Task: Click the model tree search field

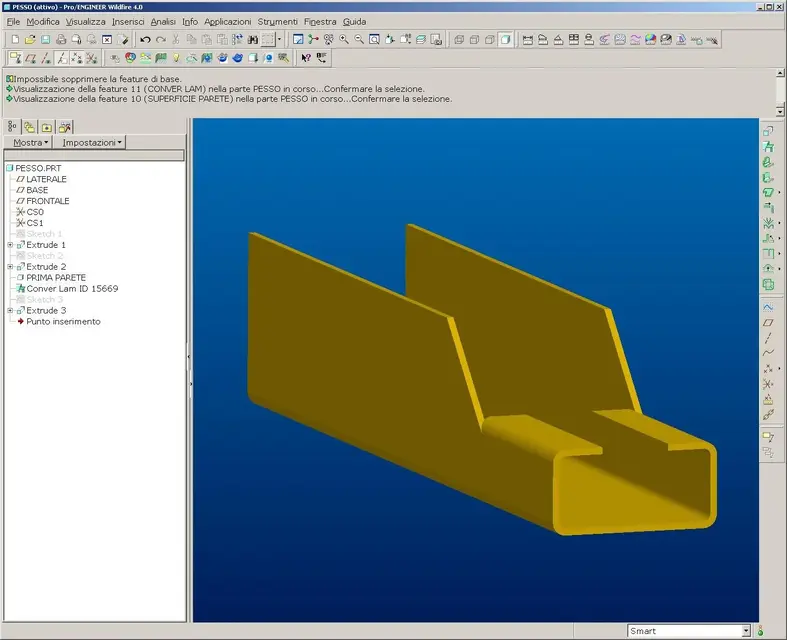Action: click(94, 156)
